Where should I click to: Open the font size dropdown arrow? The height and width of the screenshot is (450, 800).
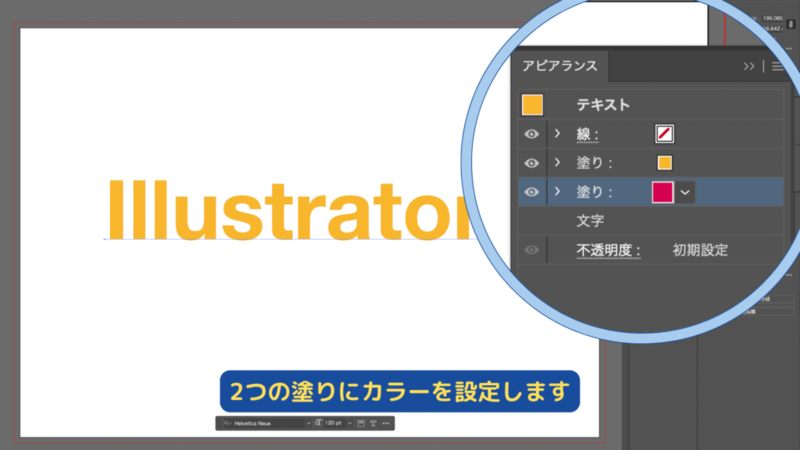(349, 423)
